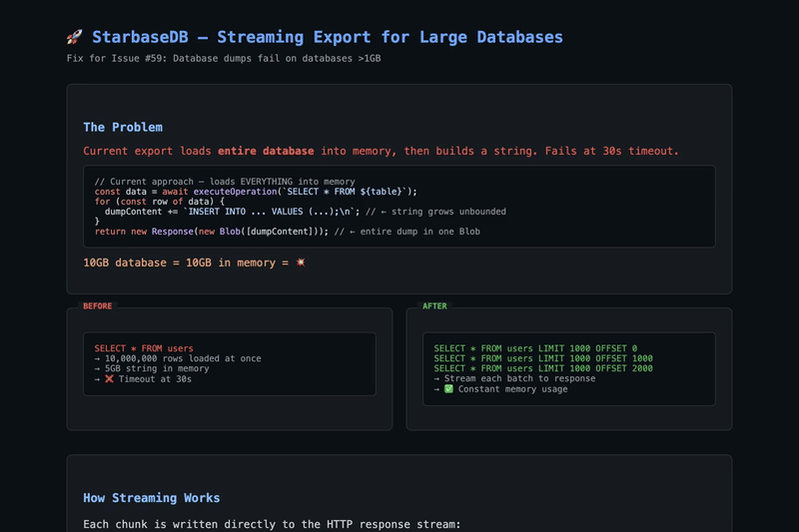Click the red 'Current export loads entire database' sentence
The width and height of the screenshot is (799, 532).
(381, 151)
